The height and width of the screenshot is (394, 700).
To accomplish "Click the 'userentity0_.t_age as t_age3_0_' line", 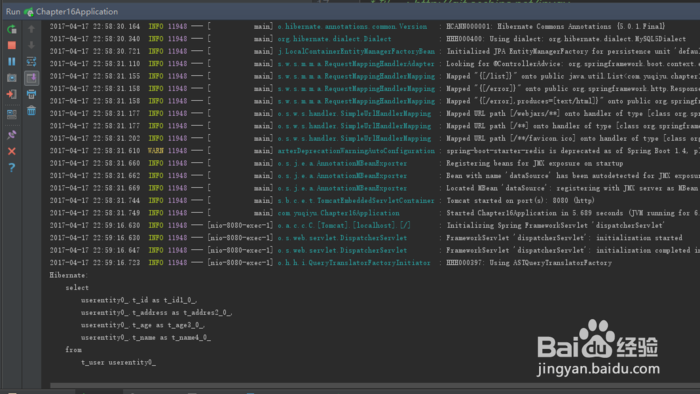I will tap(142, 325).
